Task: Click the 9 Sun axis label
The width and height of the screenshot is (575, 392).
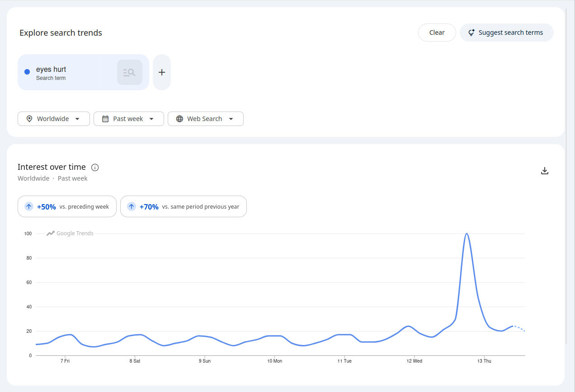Action: pos(205,361)
